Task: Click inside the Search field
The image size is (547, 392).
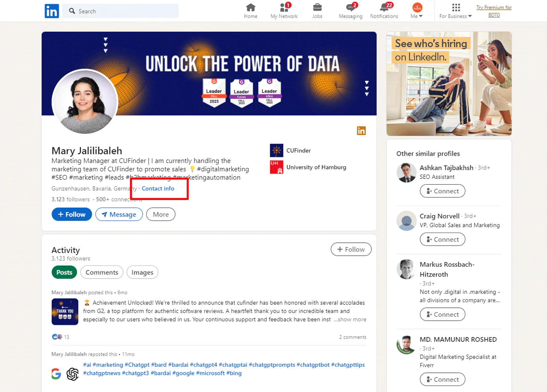Action: tap(124, 11)
